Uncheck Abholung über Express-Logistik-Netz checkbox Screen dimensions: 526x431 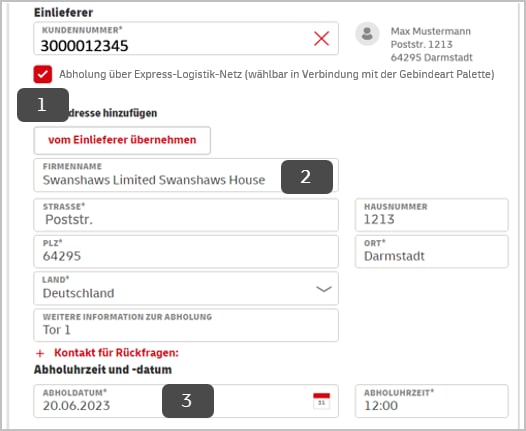point(43,74)
